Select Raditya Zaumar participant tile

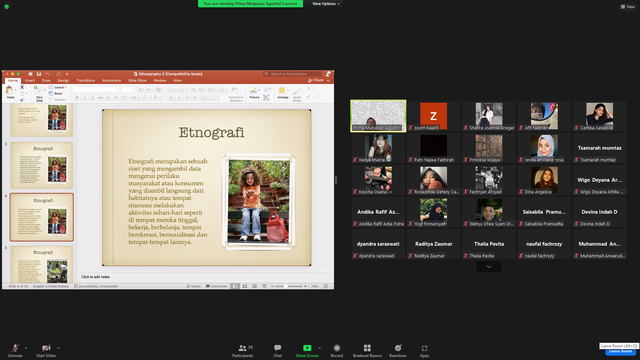433,244
